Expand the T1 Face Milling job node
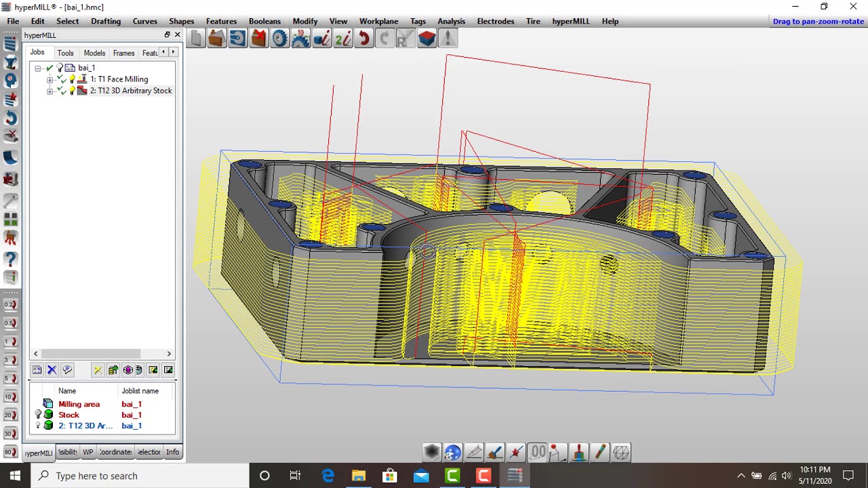Image resolution: width=868 pixels, height=488 pixels. tap(50, 80)
